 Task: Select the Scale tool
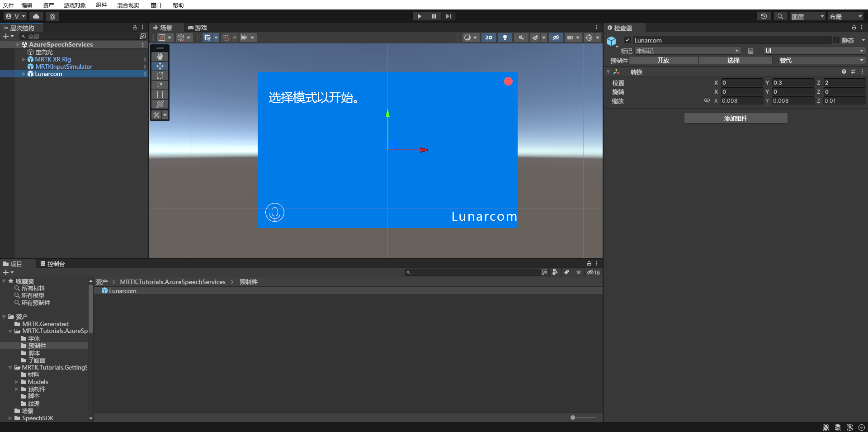(160, 85)
